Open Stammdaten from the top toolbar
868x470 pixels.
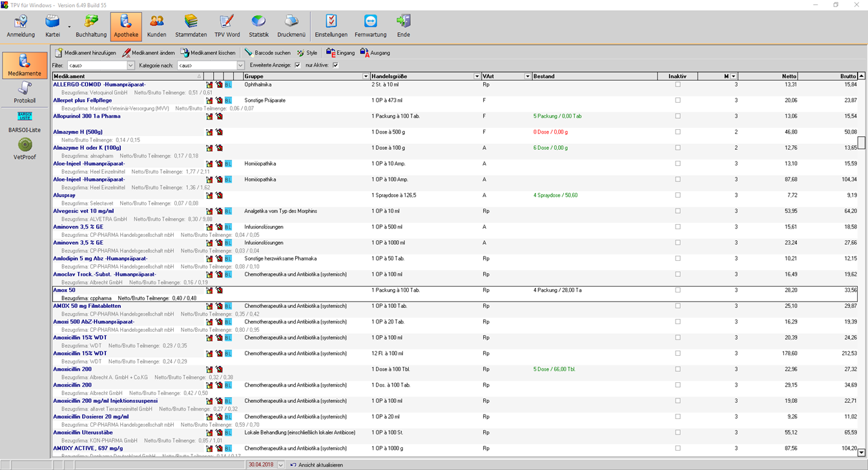click(191, 26)
